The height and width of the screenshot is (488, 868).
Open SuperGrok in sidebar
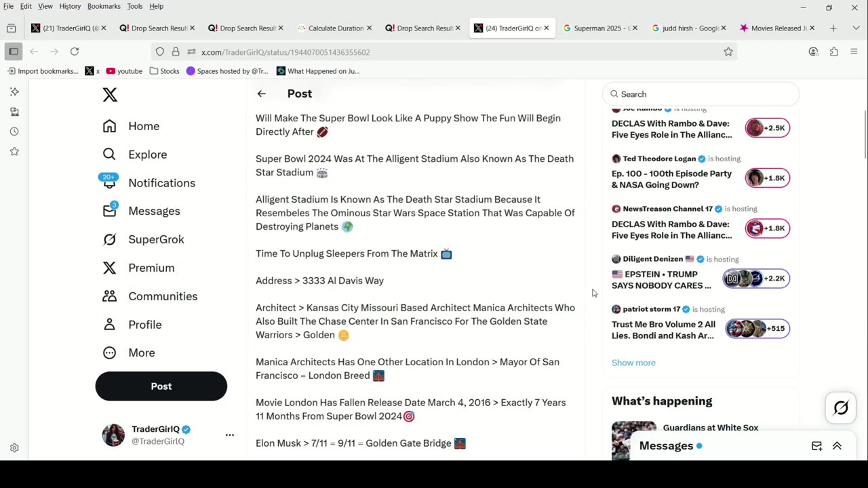coord(143,239)
